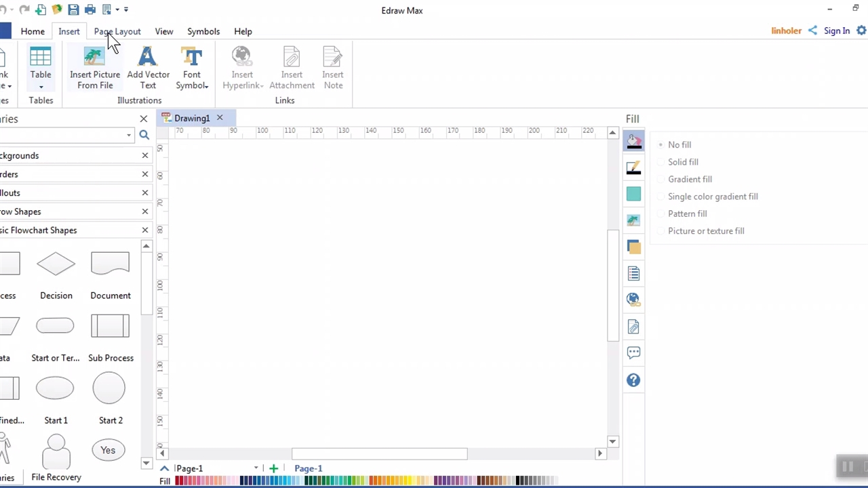Choose the Gradient fill radio option
Screen dimensions: 868x488
[660, 179]
